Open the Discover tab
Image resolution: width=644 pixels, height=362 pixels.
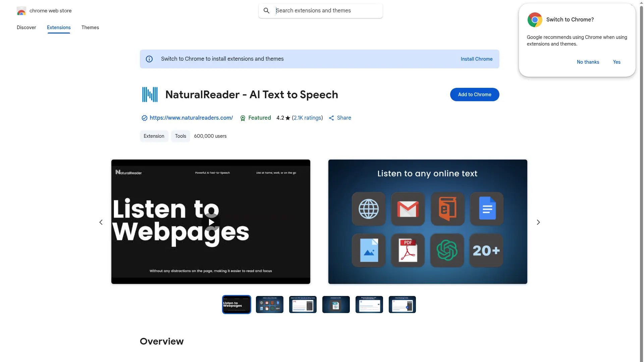[x=26, y=27]
